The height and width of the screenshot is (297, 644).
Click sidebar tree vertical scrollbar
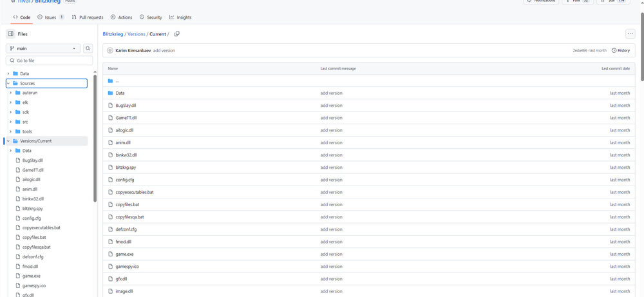click(x=95, y=139)
